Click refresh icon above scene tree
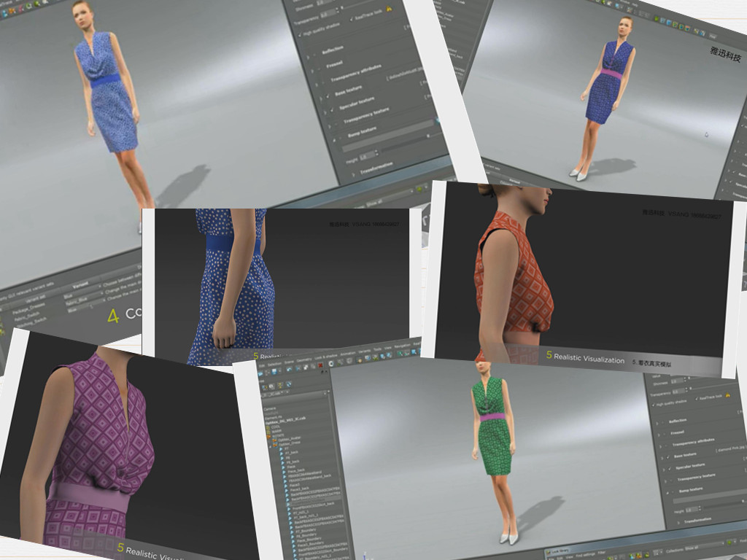The height and width of the screenshot is (560, 747). (289, 384)
